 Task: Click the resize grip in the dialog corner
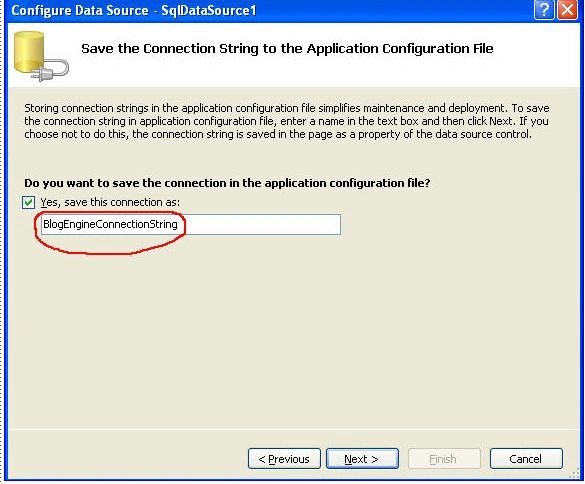click(x=574, y=474)
